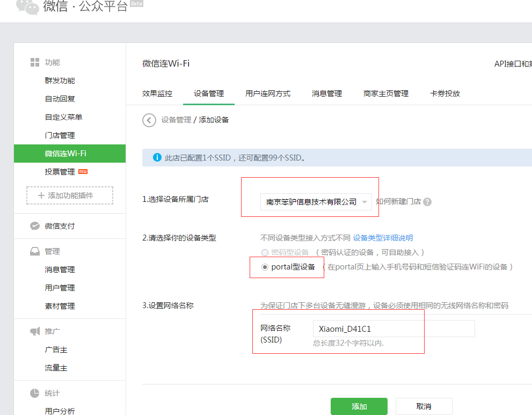Viewport: 532px width, 415px height.
Task: Switch to the 效果监控 tab
Action: click(x=157, y=93)
